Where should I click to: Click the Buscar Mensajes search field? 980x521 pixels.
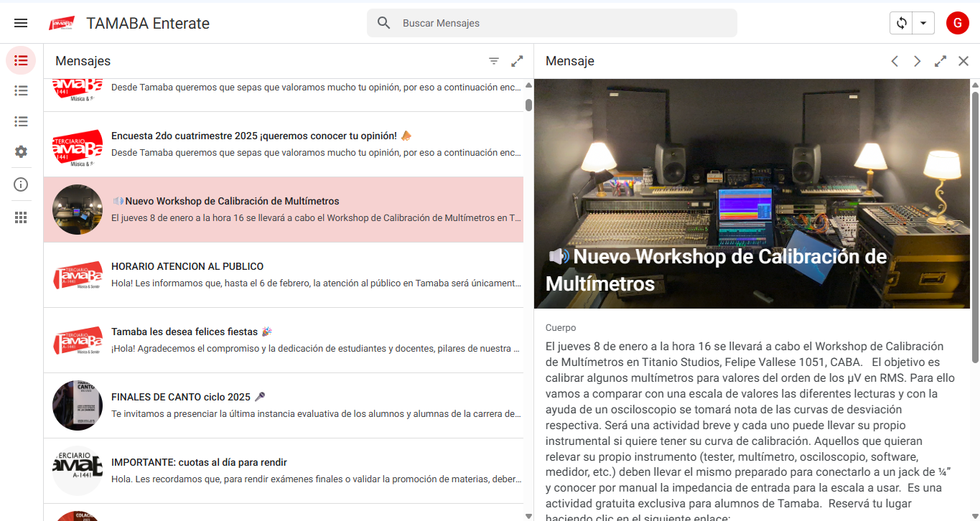pos(560,23)
